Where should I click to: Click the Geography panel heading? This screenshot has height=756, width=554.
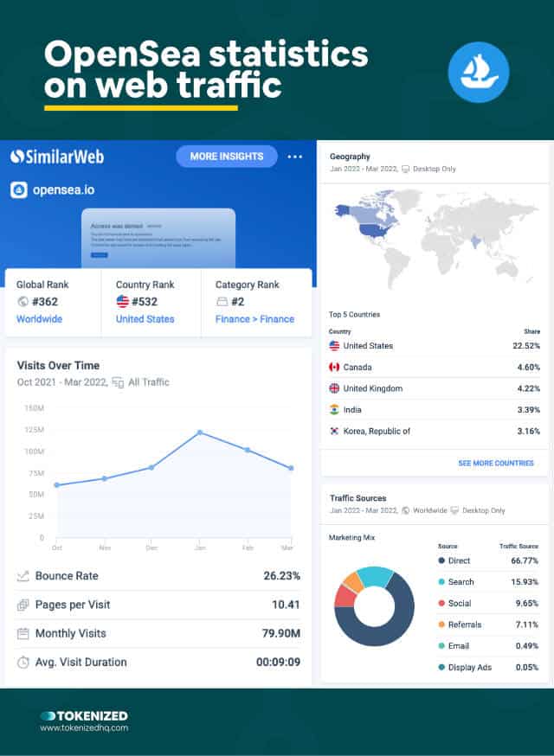(x=350, y=157)
